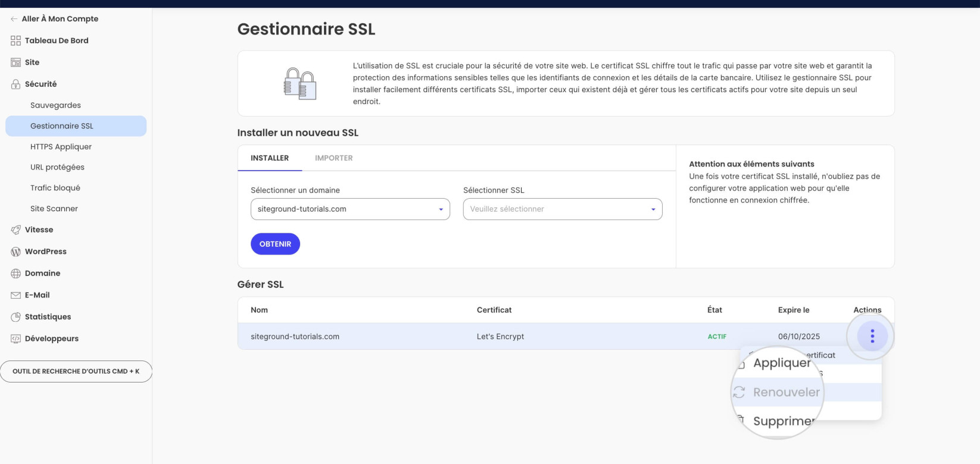This screenshot has height=464, width=980.
Task: Click the Statistiques pie chart icon
Action: click(15, 317)
